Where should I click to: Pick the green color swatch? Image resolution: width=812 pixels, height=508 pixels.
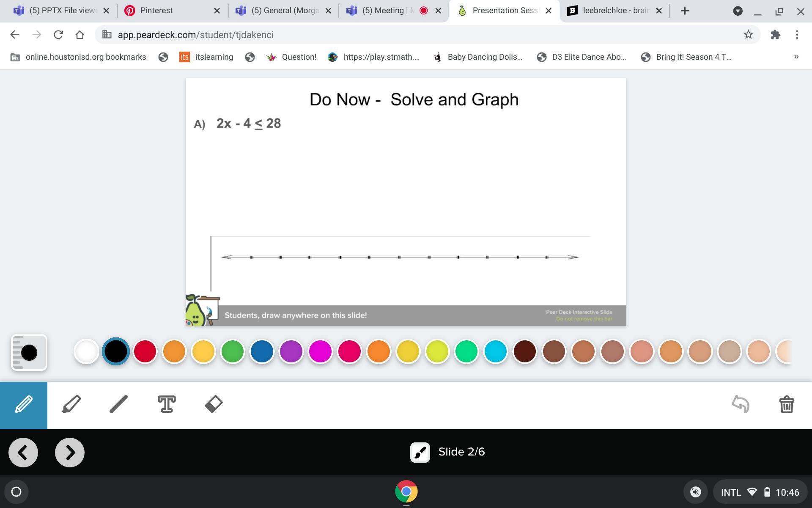[x=232, y=351]
